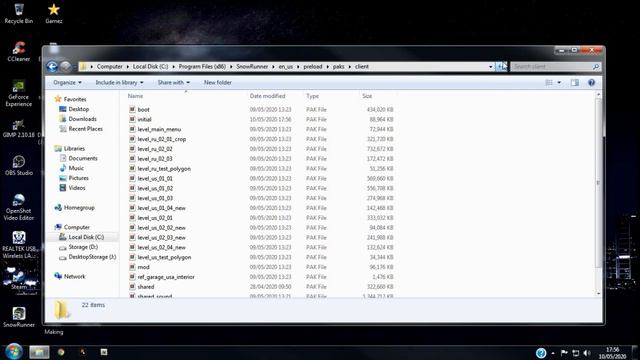
Task: Select the level_ru_02_01_crop file
Action: (158, 139)
